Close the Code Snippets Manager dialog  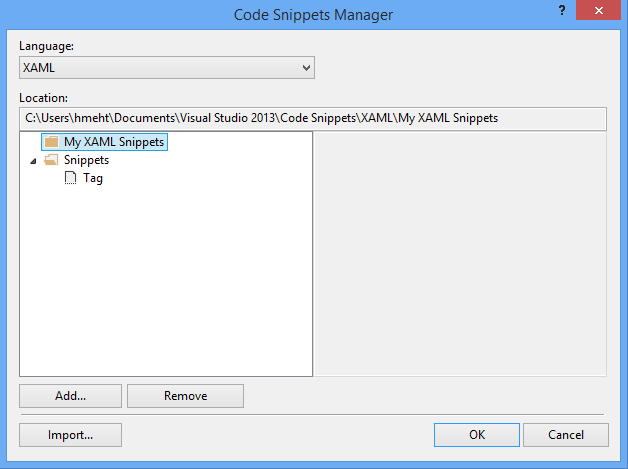tap(598, 10)
